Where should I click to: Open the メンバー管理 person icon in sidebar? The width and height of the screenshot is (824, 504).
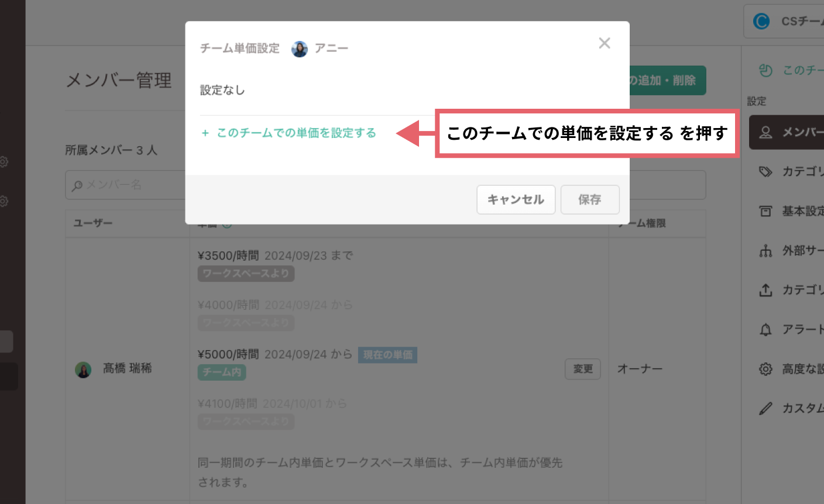pyautogui.click(x=766, y=132)
